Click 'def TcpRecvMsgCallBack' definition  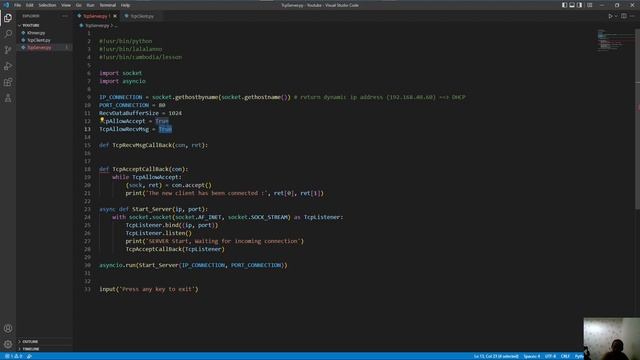(x=153, y=145)
